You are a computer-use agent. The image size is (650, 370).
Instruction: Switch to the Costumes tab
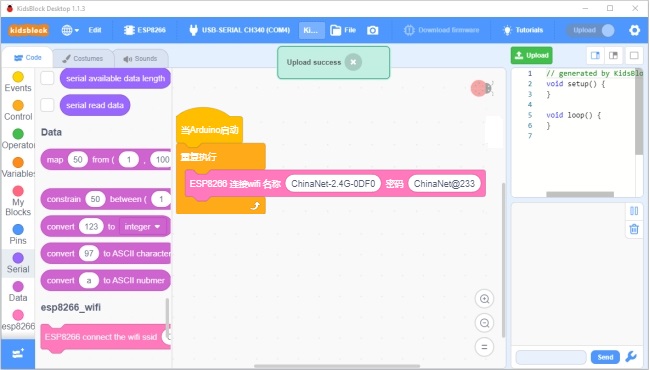[82, 59]
